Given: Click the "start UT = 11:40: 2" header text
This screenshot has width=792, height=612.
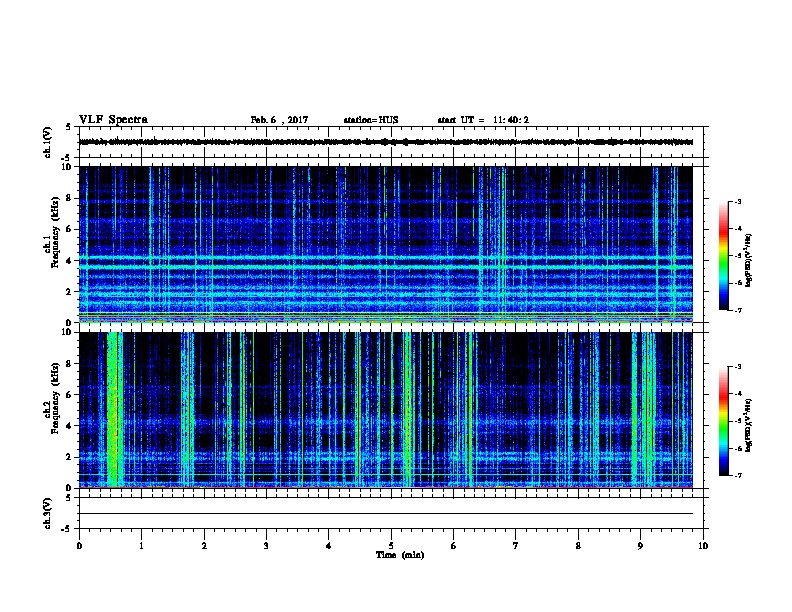Looking at the screenshot, I should click(x=483, y=120).
